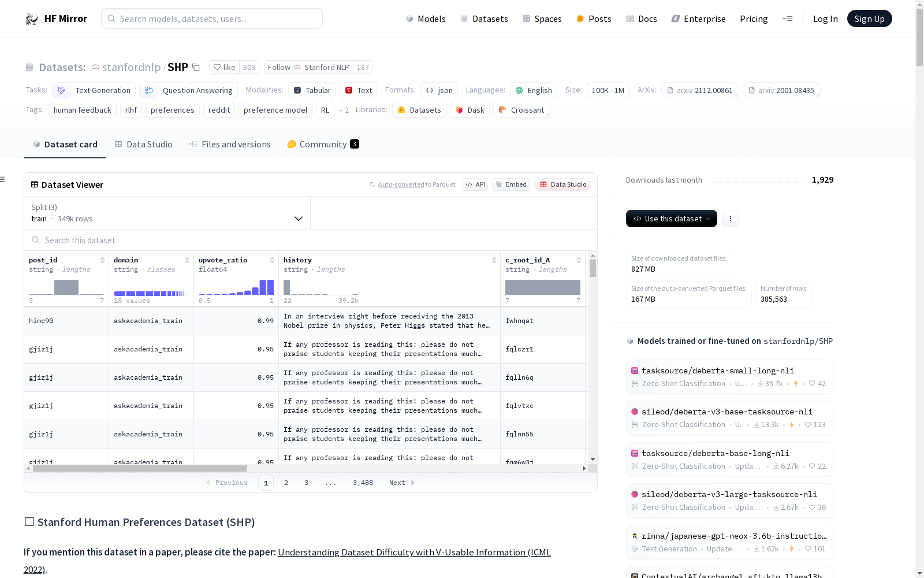Open the Pricing page
The width and height of the screenshot is (924, 578).
click(x=754, y=18)
